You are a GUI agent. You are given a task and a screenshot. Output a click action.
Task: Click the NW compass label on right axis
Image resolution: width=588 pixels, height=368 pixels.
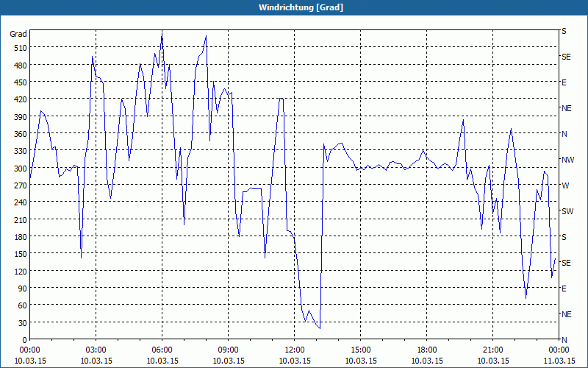pyautogui.click(x=567, y=160)
